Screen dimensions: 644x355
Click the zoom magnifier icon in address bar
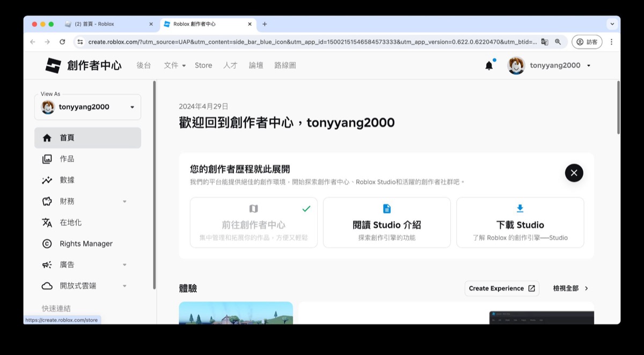pos(558,42)
